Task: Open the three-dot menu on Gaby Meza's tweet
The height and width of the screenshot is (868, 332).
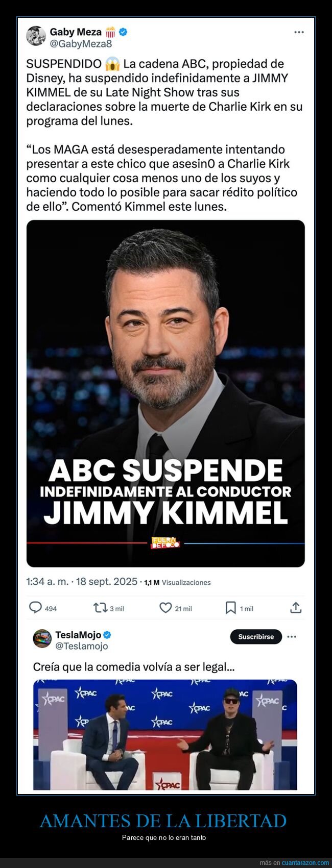Action: [x=299, y=32]
